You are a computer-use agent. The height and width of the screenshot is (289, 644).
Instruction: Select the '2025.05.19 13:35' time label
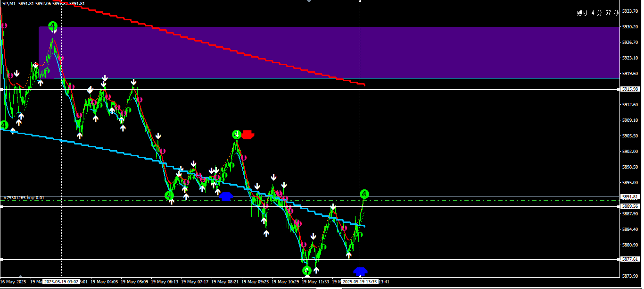click(x=360, y=282)
